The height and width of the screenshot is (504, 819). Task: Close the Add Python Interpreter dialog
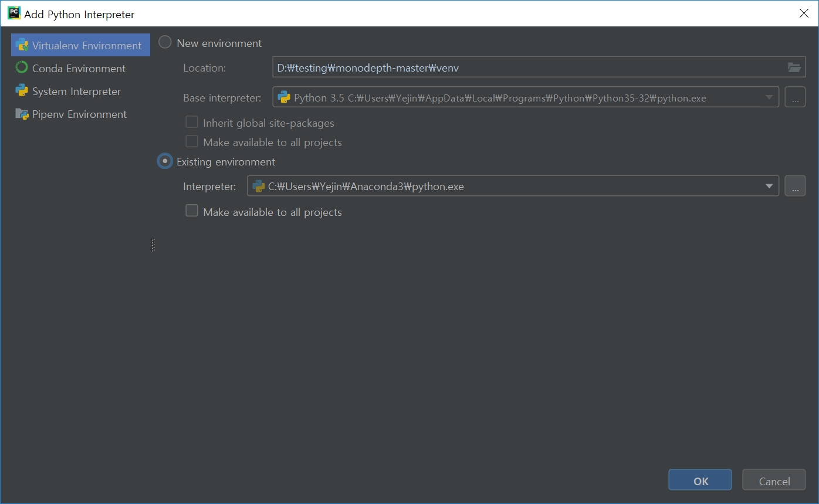(804, 13)
